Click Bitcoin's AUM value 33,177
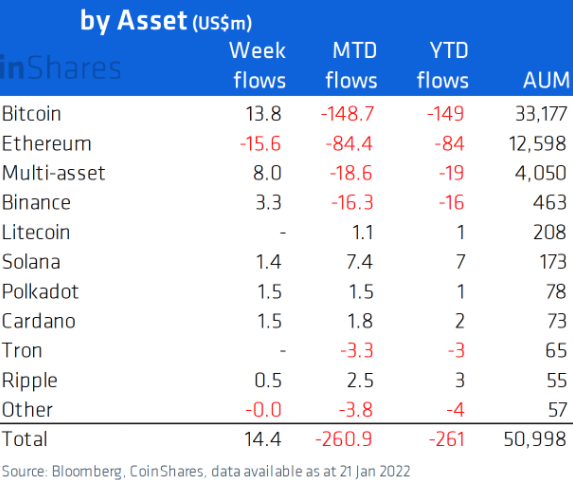573x480 pixels. click(541, 114)
